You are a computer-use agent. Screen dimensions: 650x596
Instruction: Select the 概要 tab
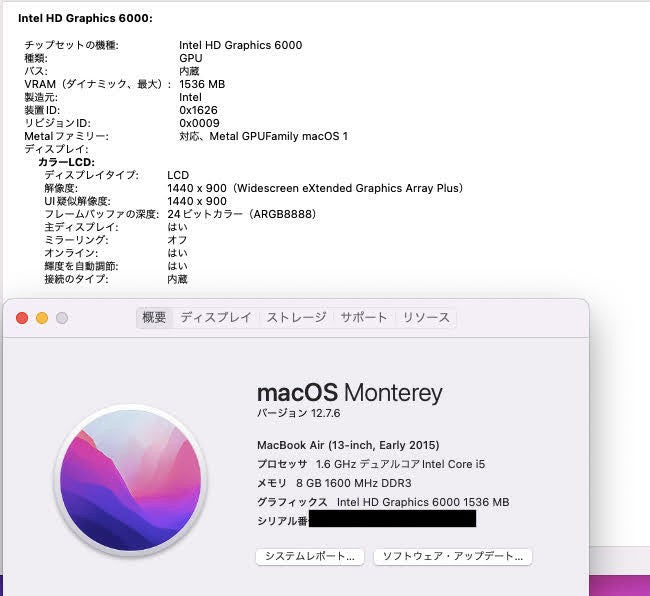pyautogui.click(x=155, y=318)
